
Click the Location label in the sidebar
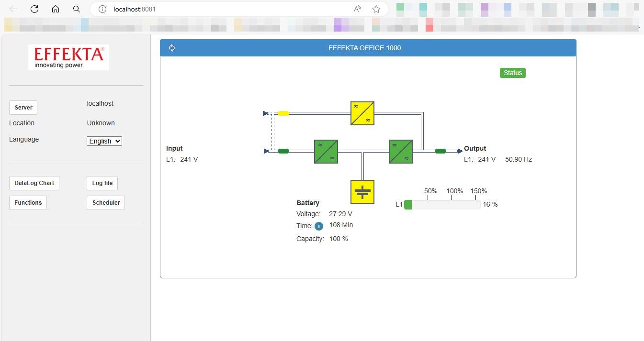pos(22,123)
